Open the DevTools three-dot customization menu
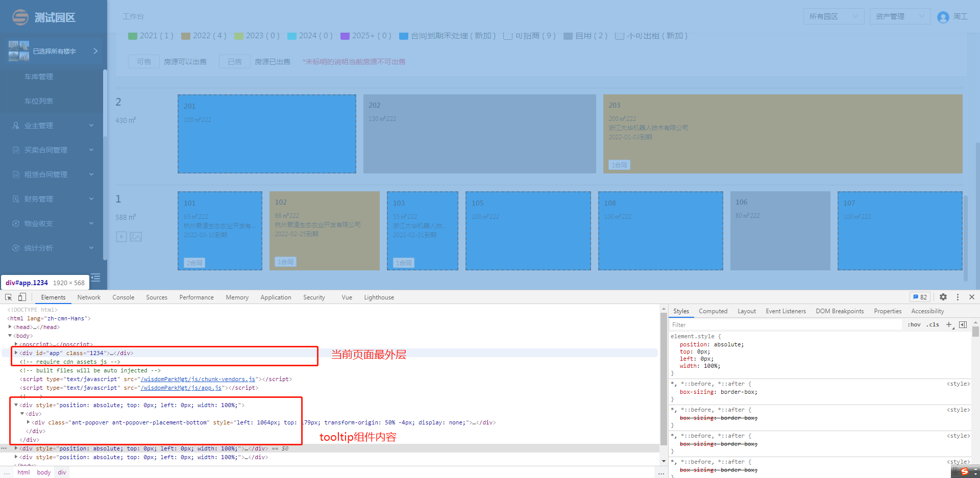The image size is (980, 478). coord(958,297)
